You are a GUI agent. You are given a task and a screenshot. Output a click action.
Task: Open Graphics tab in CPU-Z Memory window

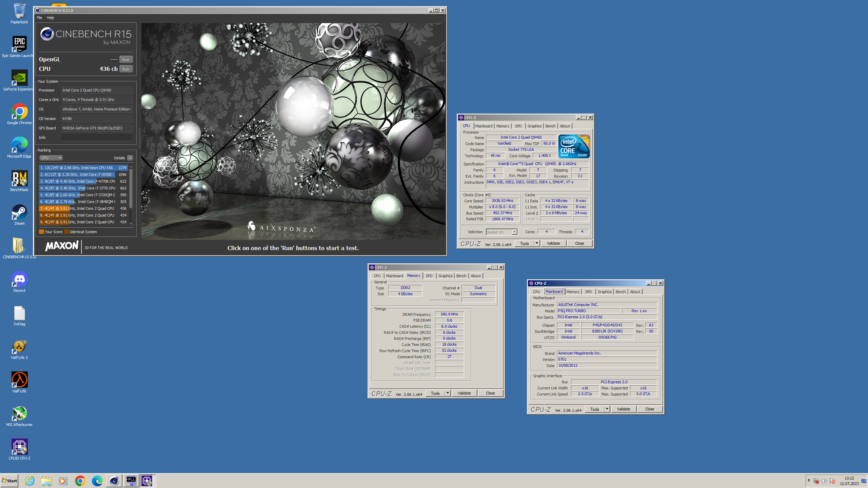tap(445, 276)
